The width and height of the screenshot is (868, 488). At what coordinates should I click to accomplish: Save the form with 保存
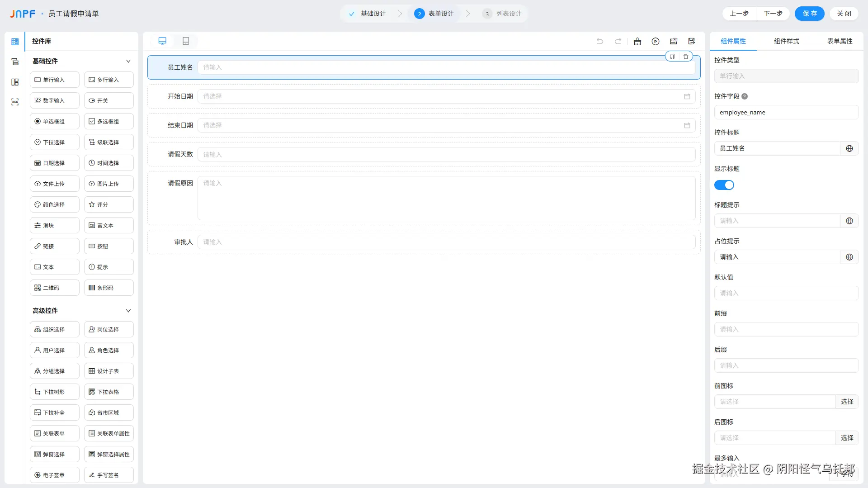tap(810, 14)
